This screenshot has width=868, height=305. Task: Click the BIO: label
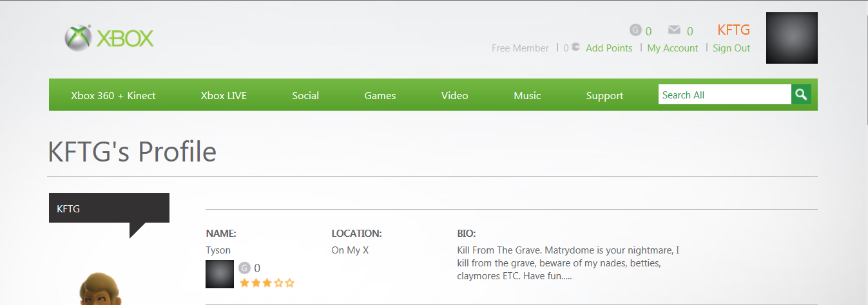(x=467, y=233)
